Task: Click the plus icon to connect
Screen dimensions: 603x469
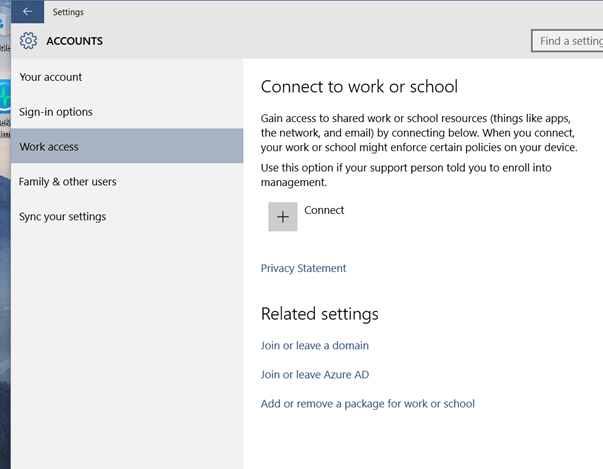Action: [283, 216]
